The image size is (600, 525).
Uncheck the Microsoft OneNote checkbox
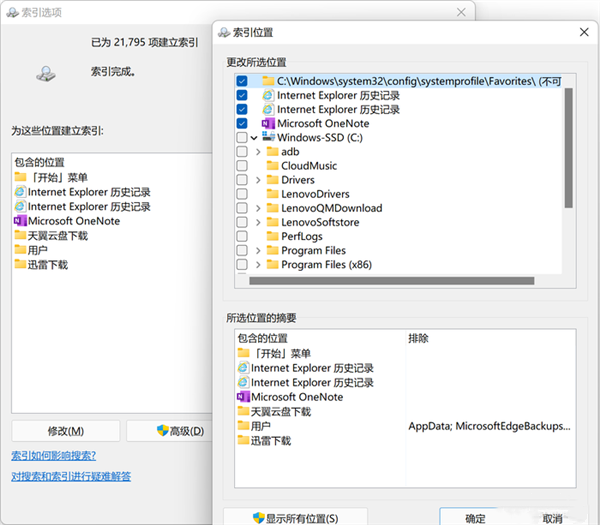tap(241, 123)
